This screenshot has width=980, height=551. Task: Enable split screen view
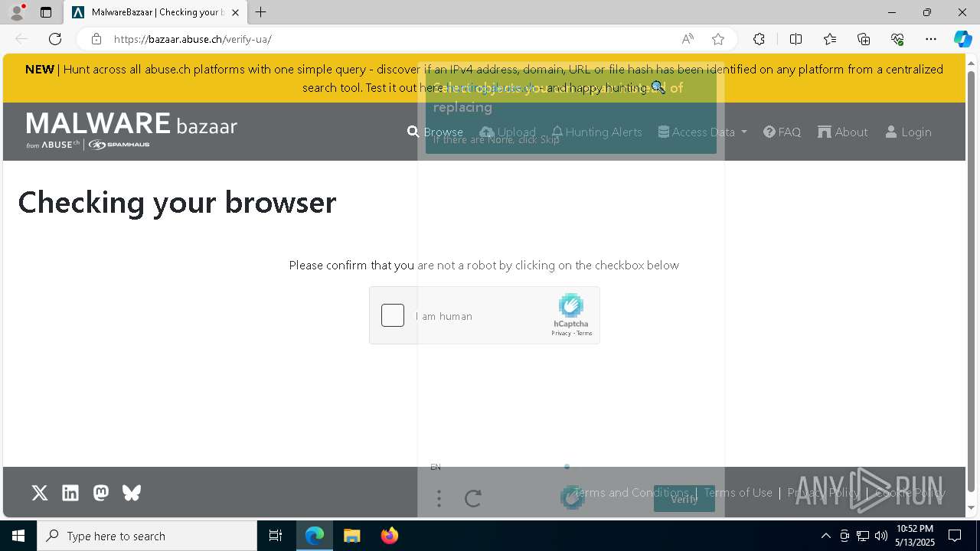coord(795,39)
